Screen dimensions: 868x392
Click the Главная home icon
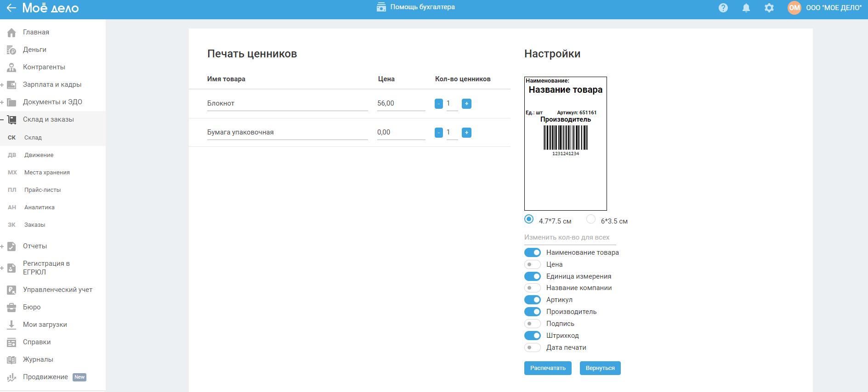(11, 32)
